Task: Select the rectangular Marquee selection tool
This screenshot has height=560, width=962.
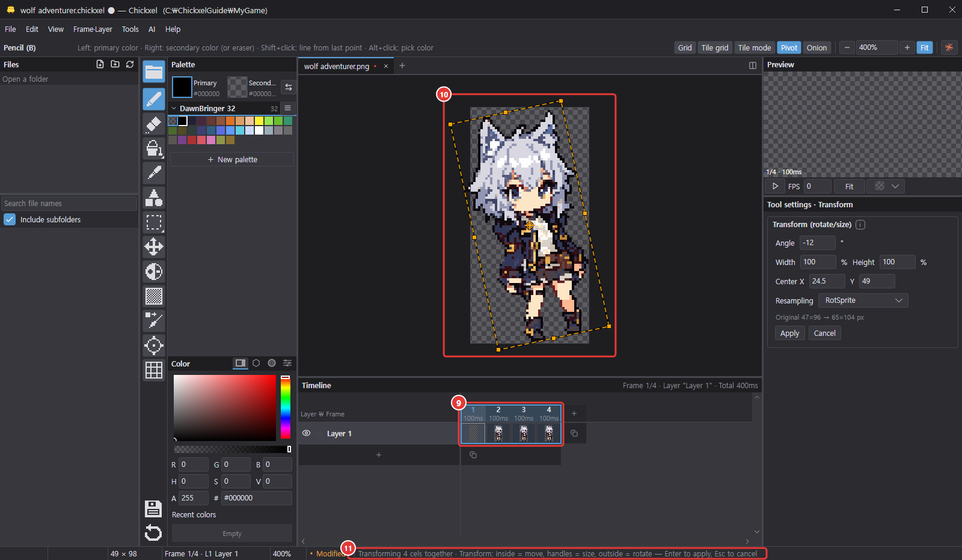Action: click(x=154, y=222)
